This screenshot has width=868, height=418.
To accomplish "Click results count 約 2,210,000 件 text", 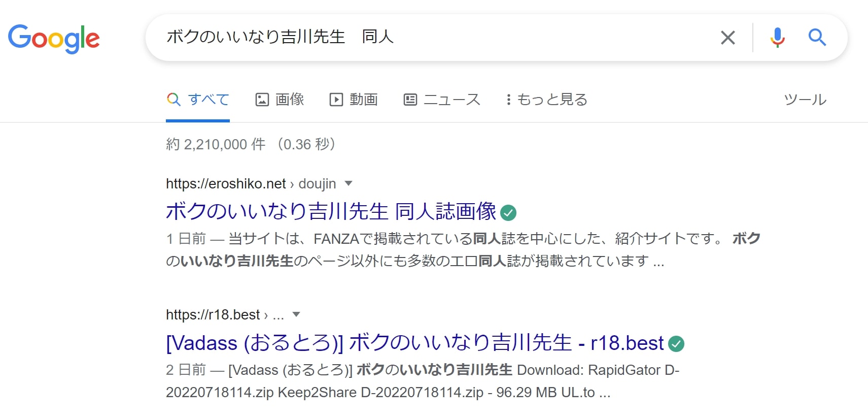I will point(216,144).
